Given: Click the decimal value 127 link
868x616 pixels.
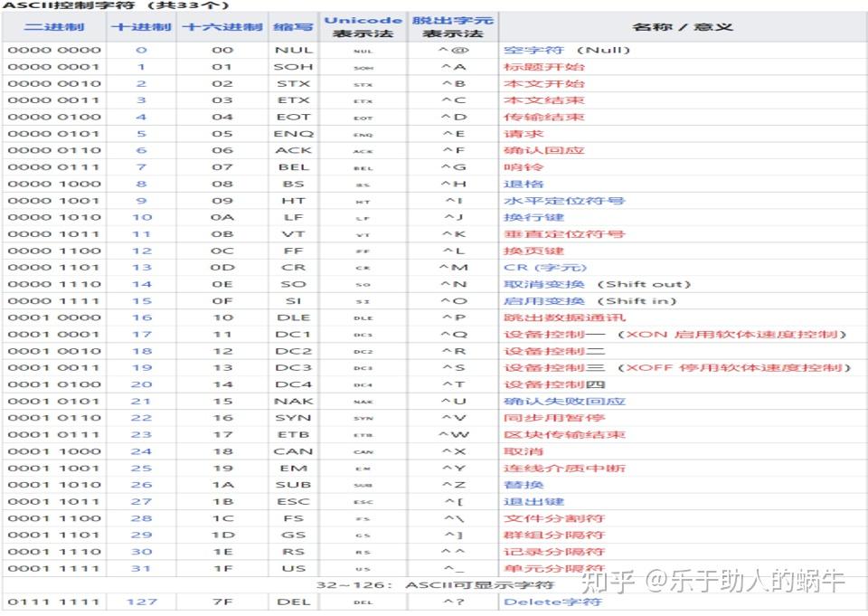Looking at the screenshot, I should click(142, 602).
